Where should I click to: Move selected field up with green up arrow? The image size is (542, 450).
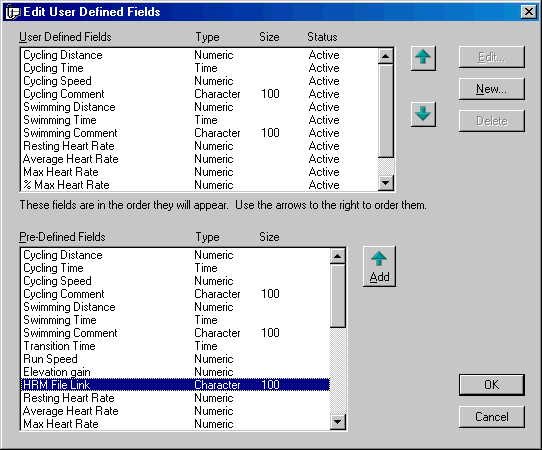[423, 58]
